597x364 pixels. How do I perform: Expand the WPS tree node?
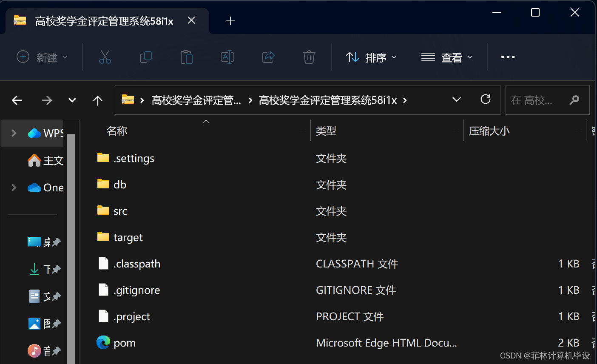[14, 133]
